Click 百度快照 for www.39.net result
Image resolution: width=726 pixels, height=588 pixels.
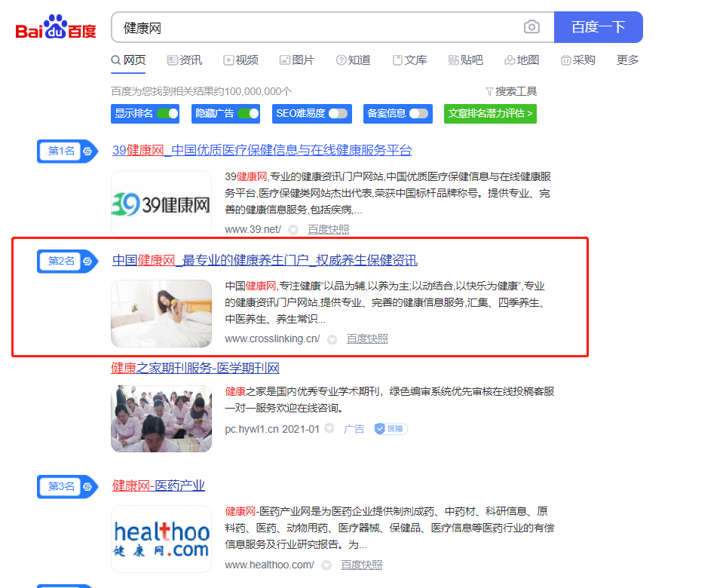click(328, 230)
